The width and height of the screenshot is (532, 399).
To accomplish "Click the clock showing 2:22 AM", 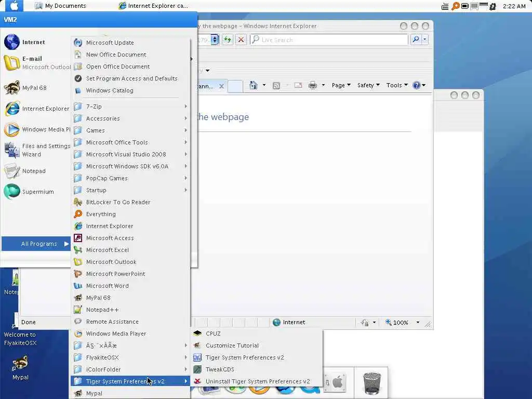I will [514, 6].
